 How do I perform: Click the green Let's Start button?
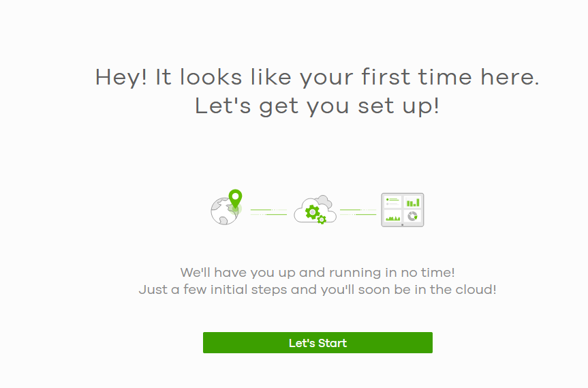(318, 342)
